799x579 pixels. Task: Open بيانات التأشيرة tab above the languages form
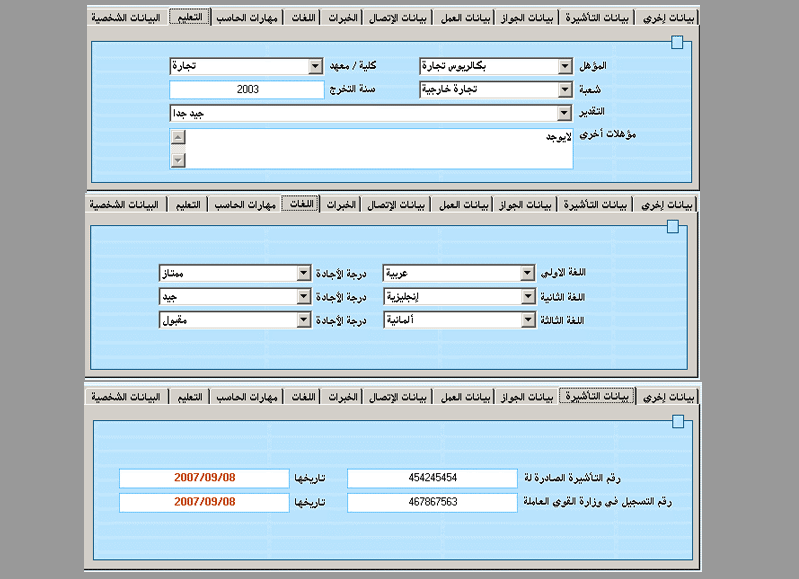595,204
